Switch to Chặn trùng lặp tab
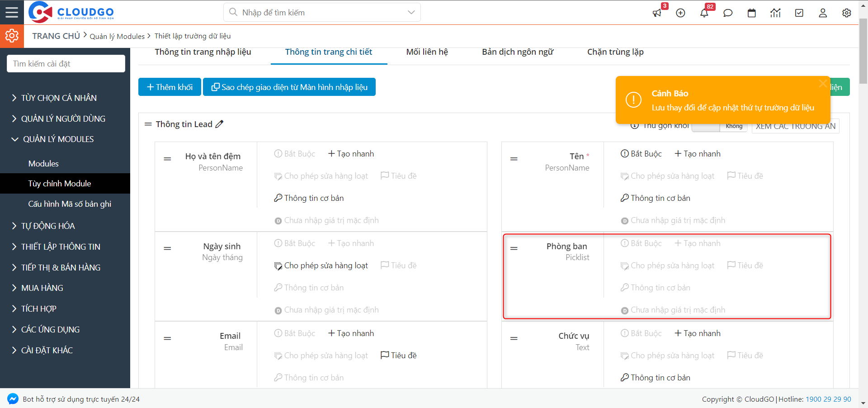This screenshot has height=408, width=868. 615,52
